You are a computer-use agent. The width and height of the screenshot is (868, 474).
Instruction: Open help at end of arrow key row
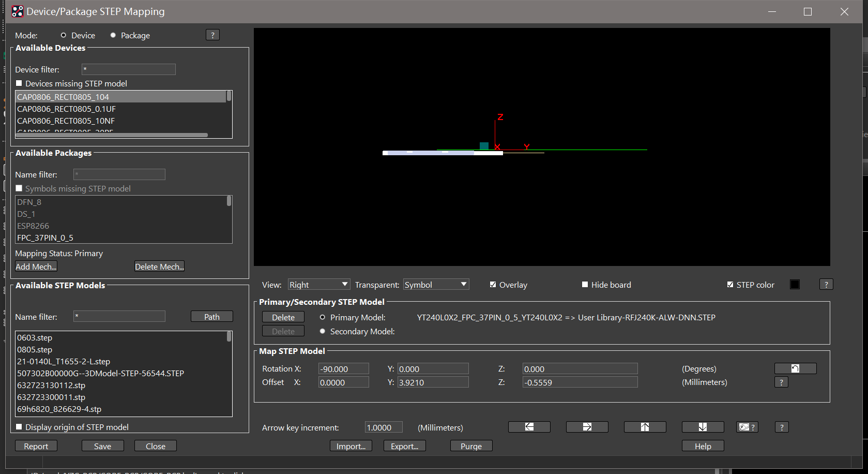point(782,427)
